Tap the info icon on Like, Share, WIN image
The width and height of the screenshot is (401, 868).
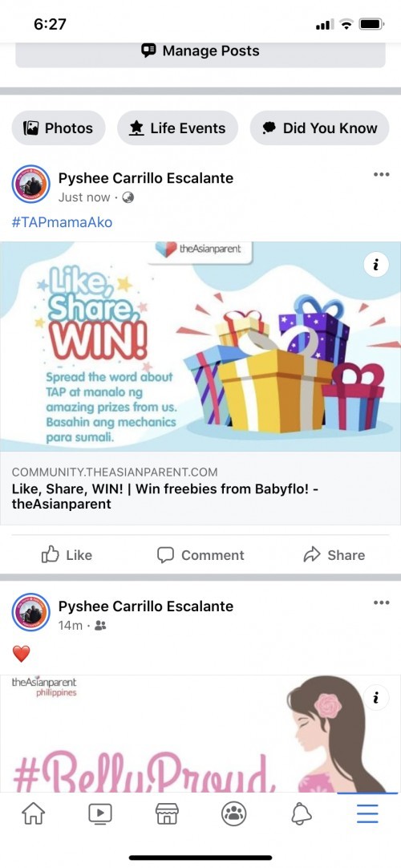click(x=376, y=266)
